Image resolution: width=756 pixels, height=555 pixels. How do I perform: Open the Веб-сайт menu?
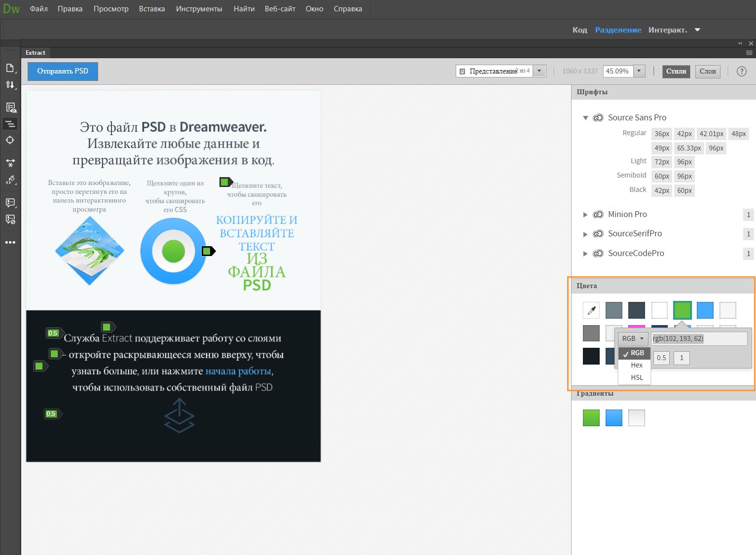click(x=280, y=9)
